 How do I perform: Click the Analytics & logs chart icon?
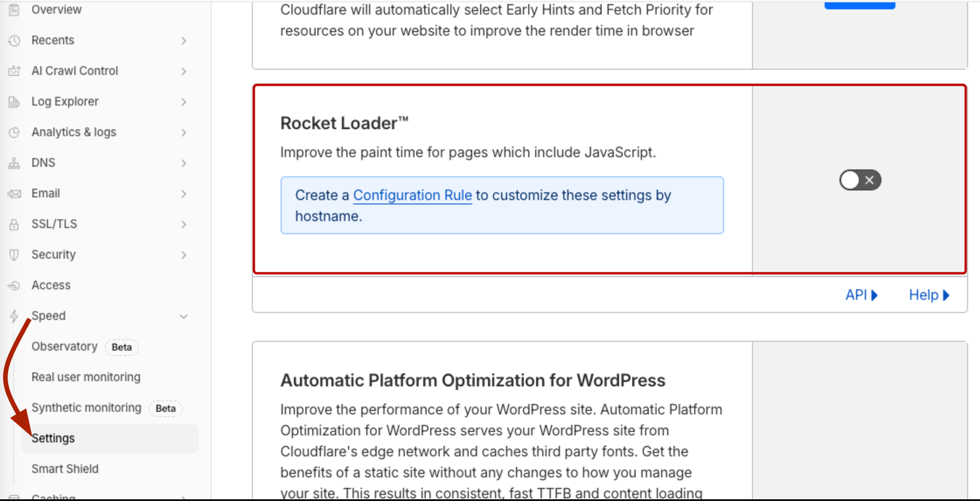[14, 132]
